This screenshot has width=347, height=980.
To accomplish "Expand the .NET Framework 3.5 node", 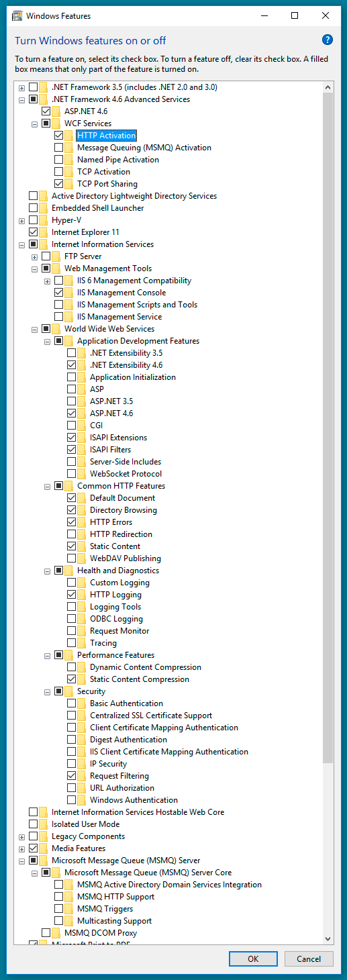I will pyautogui.click(x=22, y=87).
